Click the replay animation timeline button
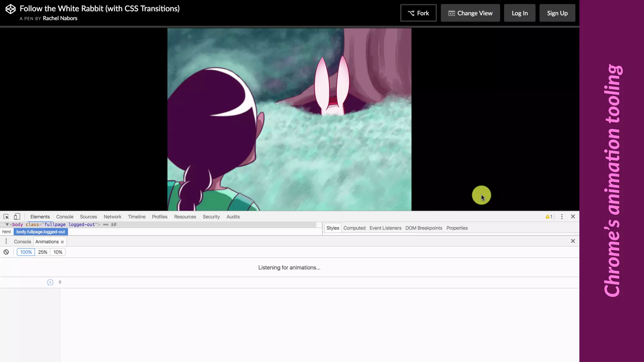This screenshot has width=644, height=362. click(x=50, y=282)
